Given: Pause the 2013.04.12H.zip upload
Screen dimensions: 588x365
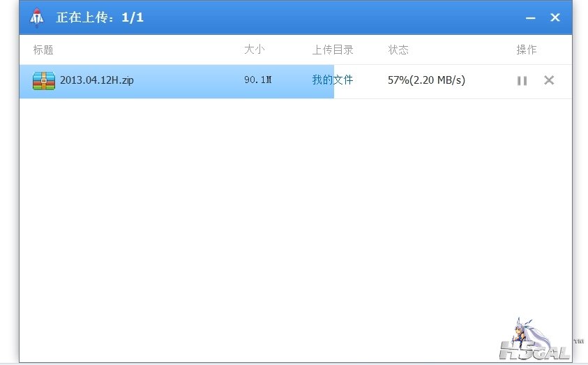Looking at the screenshot, I should [x=522, y=81].
